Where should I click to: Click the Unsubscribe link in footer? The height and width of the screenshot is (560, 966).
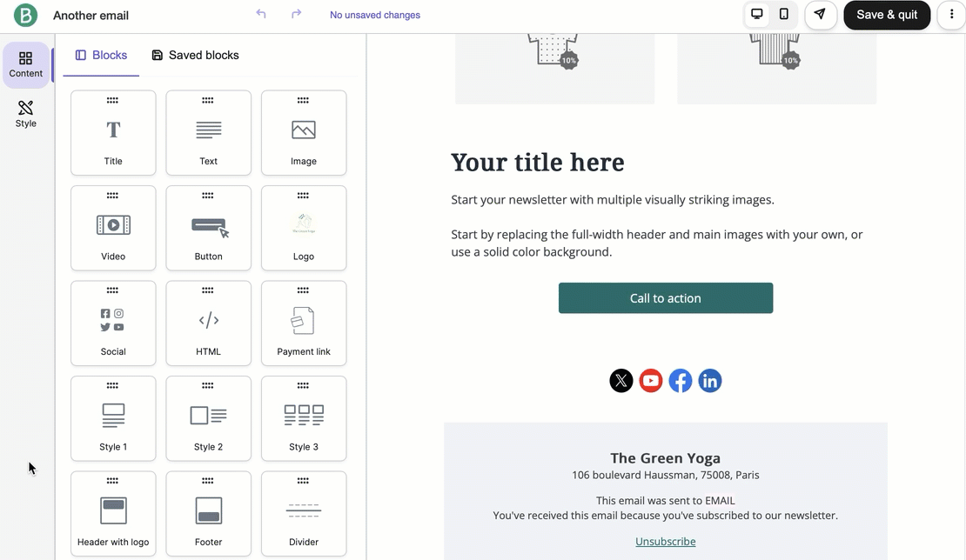(665, 542)
